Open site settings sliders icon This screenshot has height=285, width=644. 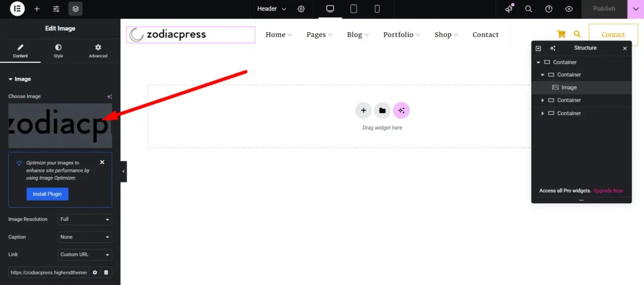[57, 9]
